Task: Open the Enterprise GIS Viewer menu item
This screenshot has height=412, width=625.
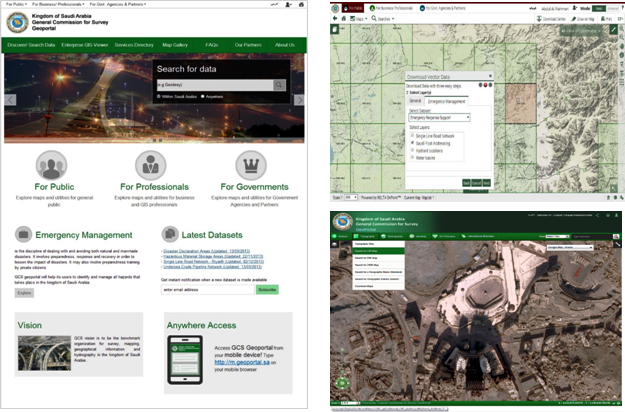Action: tap(85, 45)
